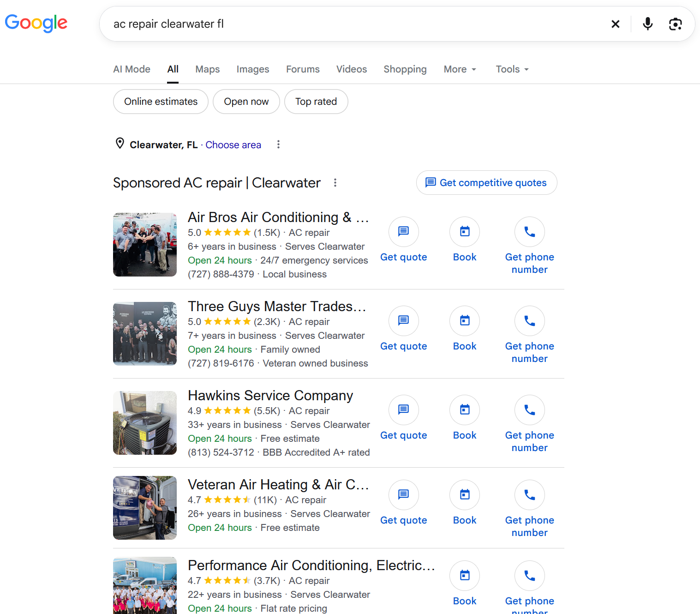Click Get competitive quotes button
The height and width of the screenshot is (614, 700).
coord(486,183)
